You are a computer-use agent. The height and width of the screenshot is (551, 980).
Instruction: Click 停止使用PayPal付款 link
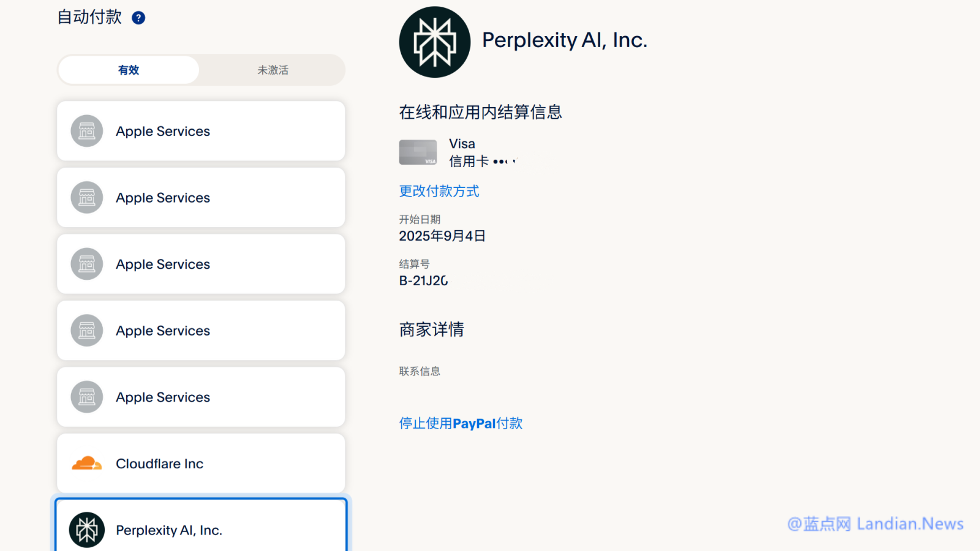pos(461,423)
